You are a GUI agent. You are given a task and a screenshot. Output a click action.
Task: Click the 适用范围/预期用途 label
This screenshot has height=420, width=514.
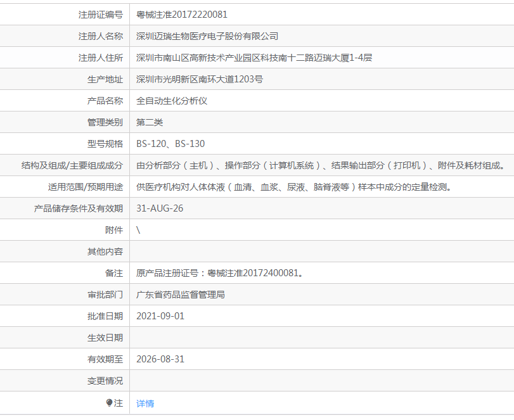[x=86, y=187]
